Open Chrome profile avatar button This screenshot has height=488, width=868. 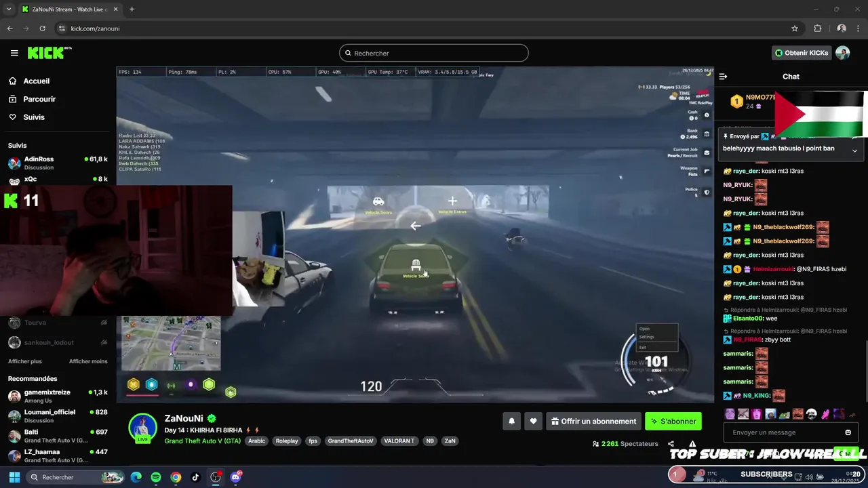842,28
